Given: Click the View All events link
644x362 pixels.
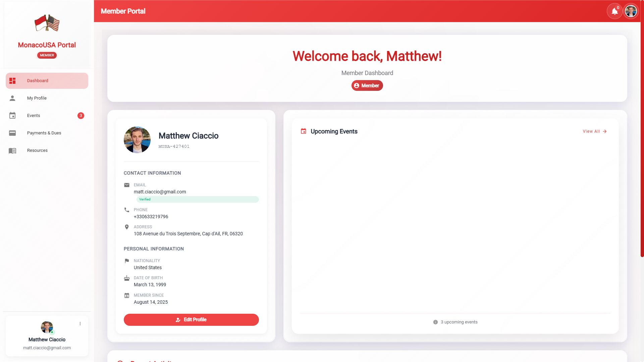Looking at the screenshot, I should click(594, 131).
